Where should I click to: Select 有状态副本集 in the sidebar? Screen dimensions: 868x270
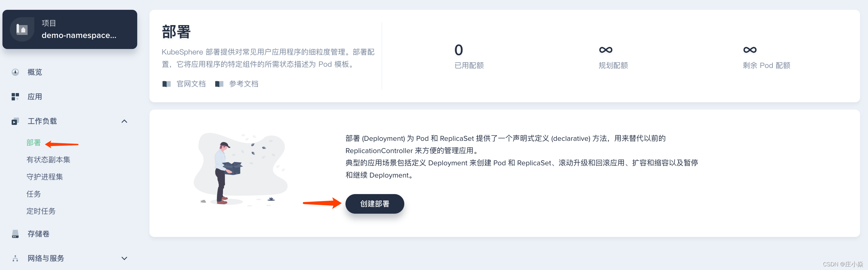48,159
